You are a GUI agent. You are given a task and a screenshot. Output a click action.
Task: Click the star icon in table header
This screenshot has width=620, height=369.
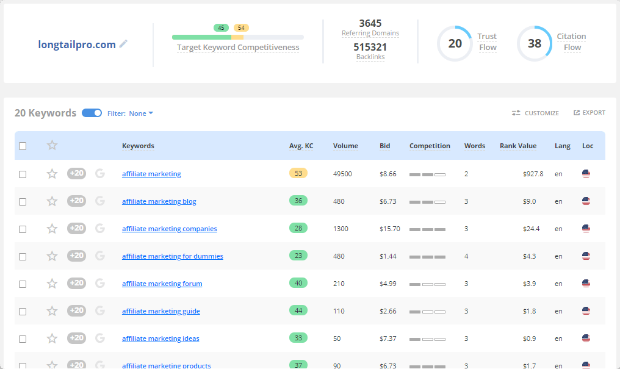(x=52, y=145)
